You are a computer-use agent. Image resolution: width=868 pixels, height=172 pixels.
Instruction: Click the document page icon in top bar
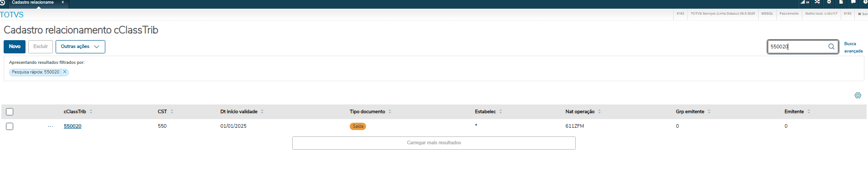click(x=841, y=2)
